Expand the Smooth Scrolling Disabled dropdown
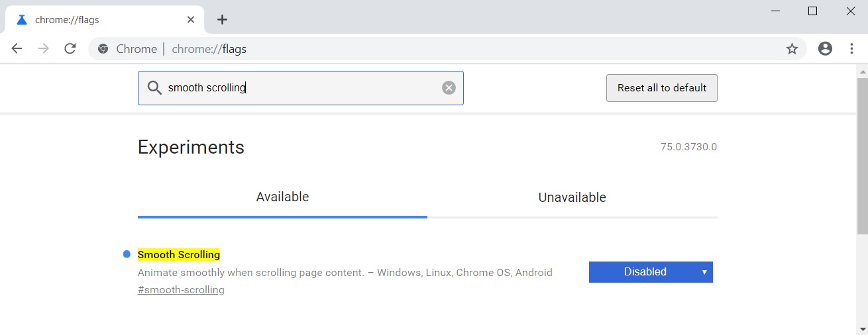Viewport: 868px width, 335px height. coord(651,272)
